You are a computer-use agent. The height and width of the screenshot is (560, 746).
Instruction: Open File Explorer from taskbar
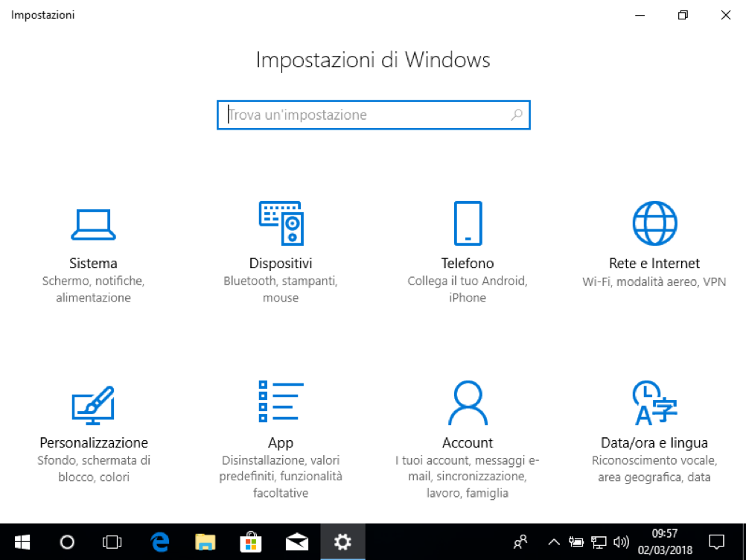tap(205, 542)
